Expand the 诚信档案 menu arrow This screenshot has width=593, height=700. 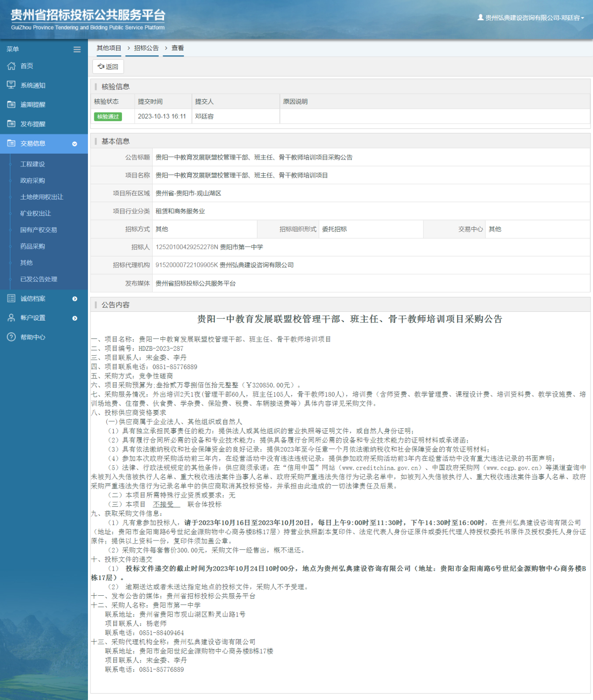click(75, 299)
